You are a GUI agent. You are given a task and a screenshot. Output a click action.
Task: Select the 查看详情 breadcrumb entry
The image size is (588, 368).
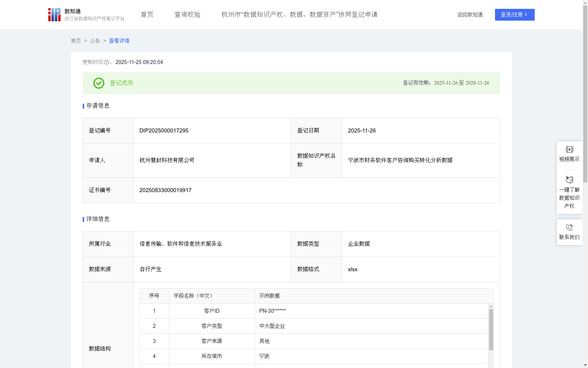tap(119, 41)
